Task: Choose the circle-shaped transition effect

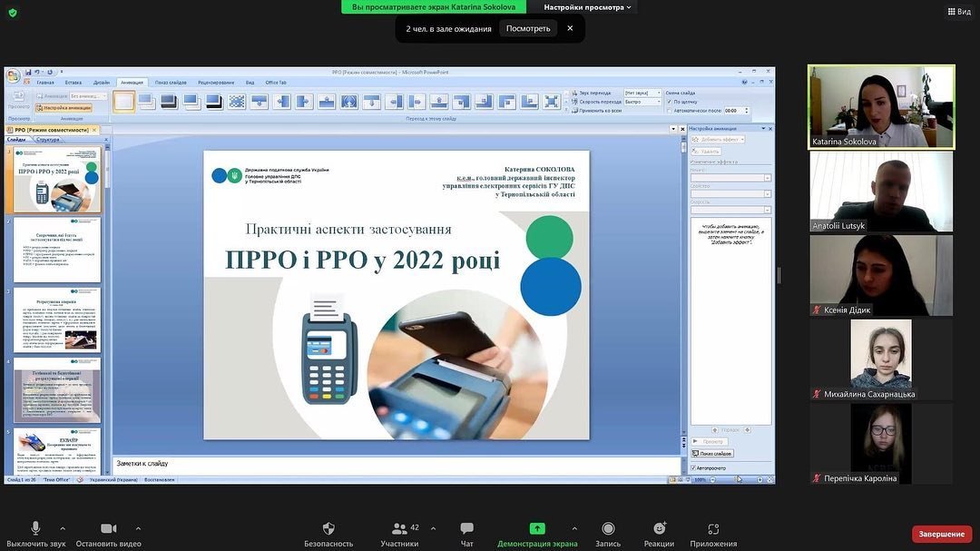Action: (348, 102)
